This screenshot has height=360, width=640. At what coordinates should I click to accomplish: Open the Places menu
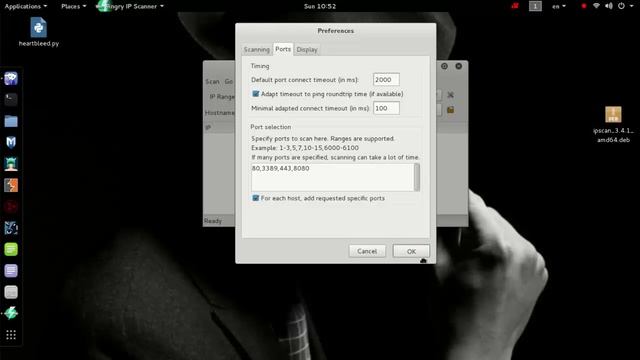(x=73, y=6)
